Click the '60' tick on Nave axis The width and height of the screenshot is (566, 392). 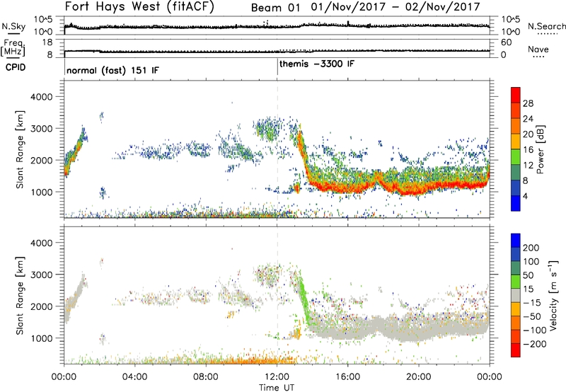[506, 42]
